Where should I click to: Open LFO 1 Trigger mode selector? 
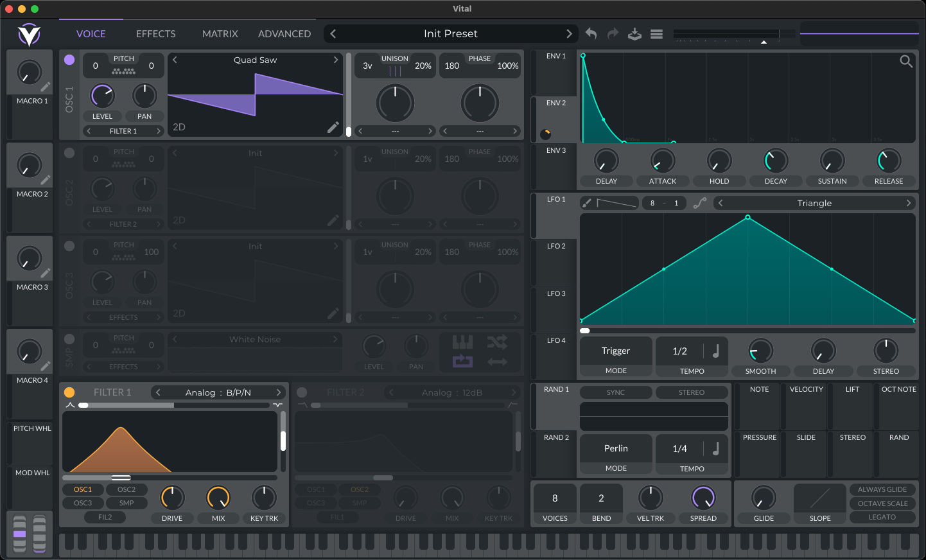pyautogui.click(x=616, y=351)
